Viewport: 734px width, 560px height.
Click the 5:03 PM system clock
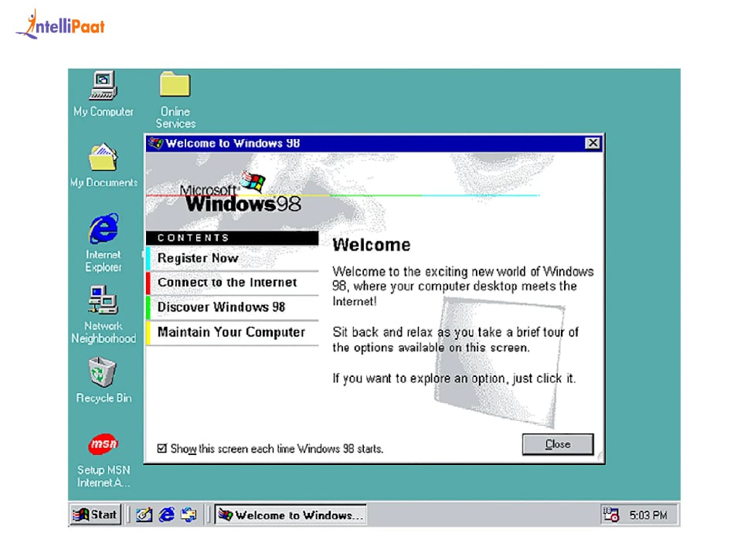pos(648,515)
